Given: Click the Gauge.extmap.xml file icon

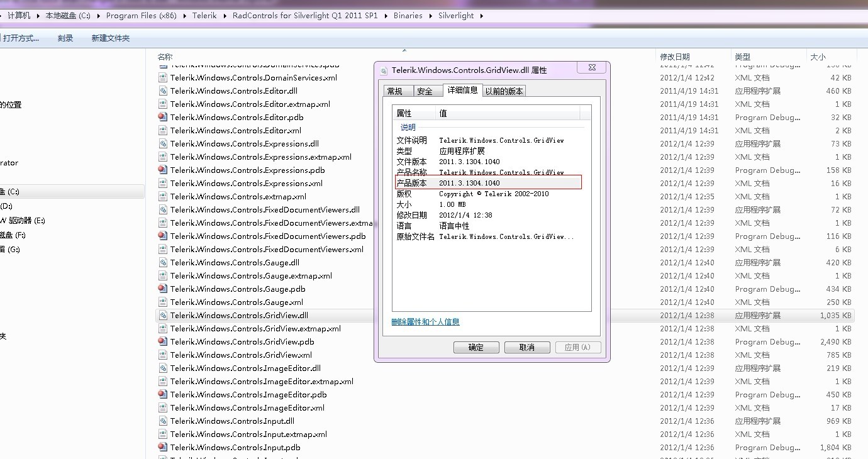Looking at the screenshot, I should [x=163, y=276].
